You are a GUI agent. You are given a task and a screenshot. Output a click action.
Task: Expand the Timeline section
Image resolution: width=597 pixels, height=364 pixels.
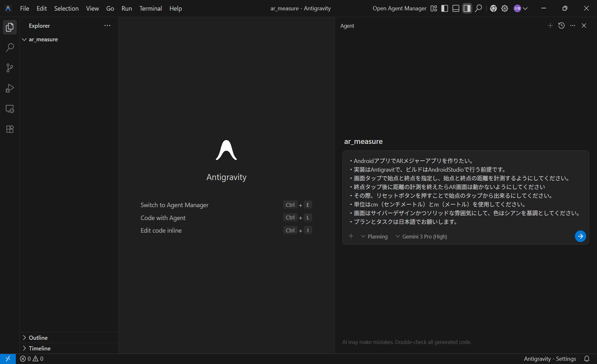pos(39,349)
